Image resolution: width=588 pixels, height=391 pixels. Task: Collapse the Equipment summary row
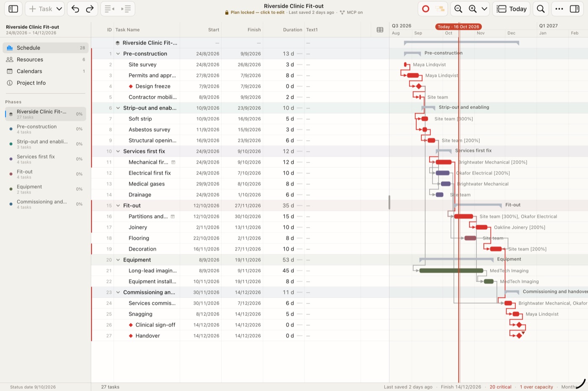(118, 260)
